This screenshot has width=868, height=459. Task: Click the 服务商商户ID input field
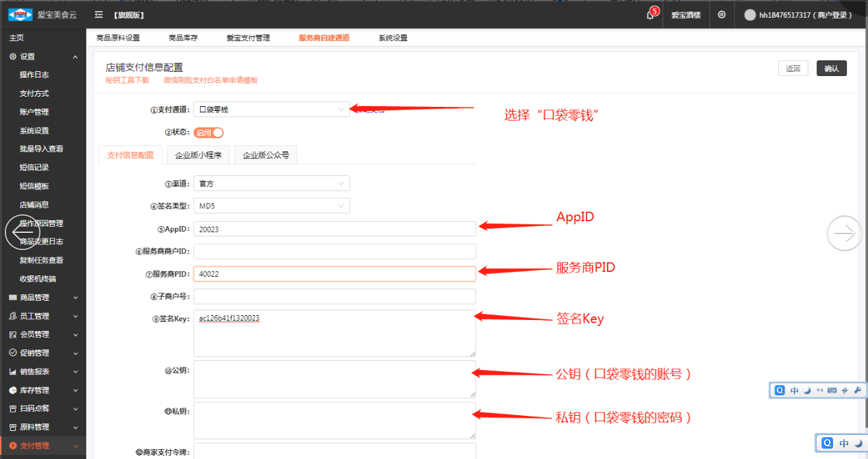(334, 251)
